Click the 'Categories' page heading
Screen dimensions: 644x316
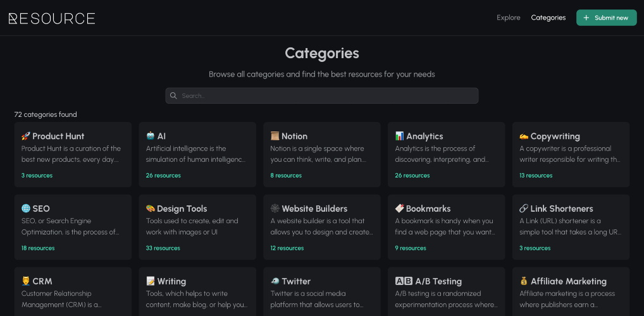[x=322, y=53]
